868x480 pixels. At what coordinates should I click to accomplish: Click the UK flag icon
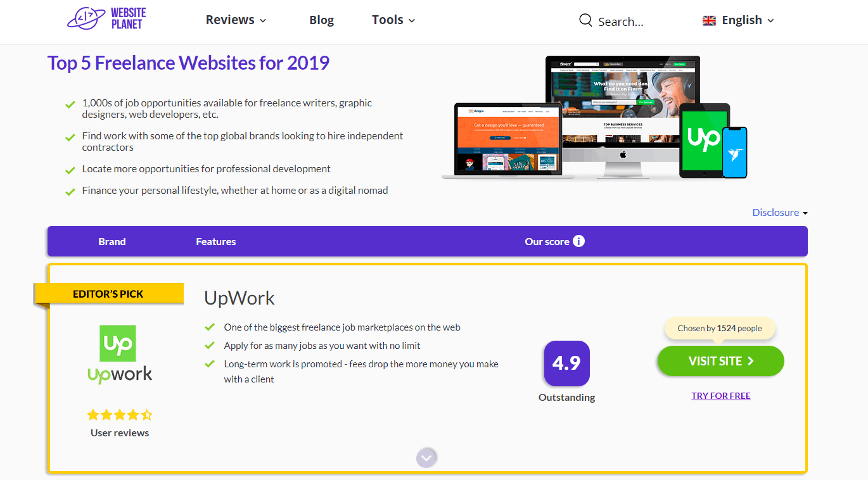(709, 20)
